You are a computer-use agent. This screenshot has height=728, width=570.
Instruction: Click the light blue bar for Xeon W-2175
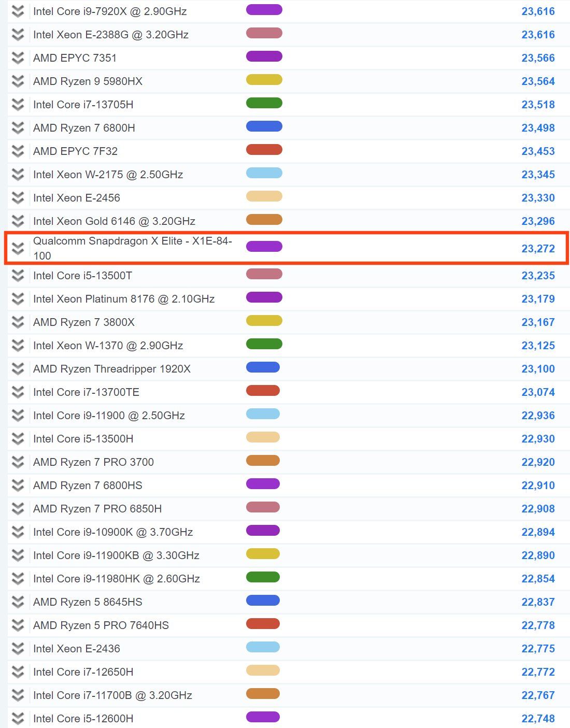coord(264,173)
